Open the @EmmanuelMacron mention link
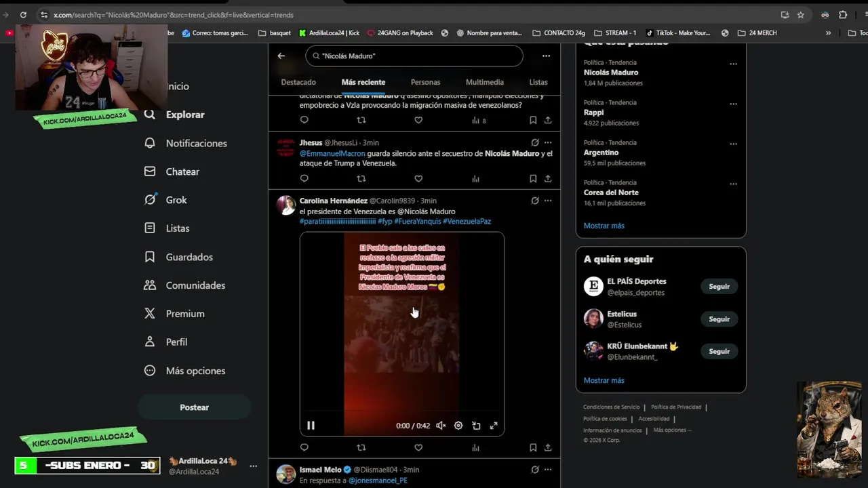The width and height of the screenshot is (868, 488). (332, 154)
